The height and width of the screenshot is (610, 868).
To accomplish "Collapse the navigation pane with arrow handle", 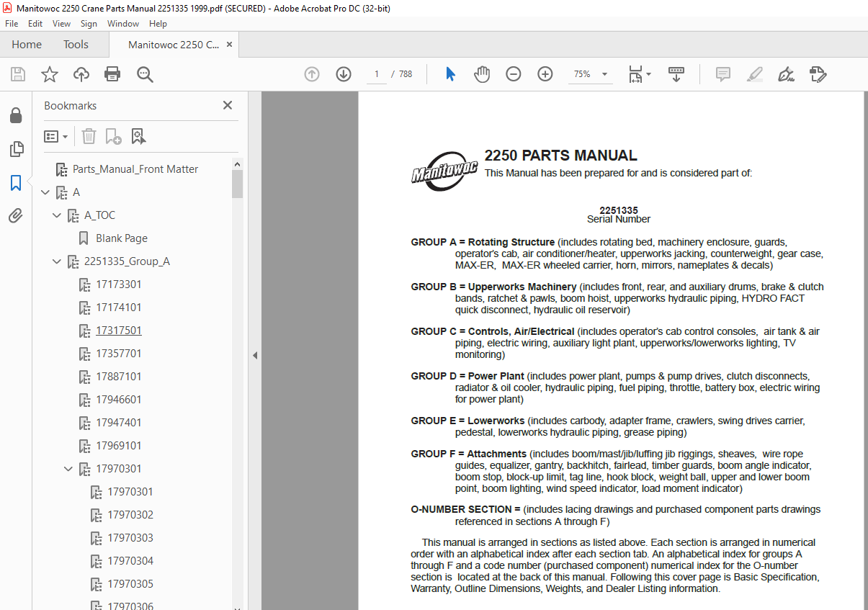I will click(x=254, y=355).
